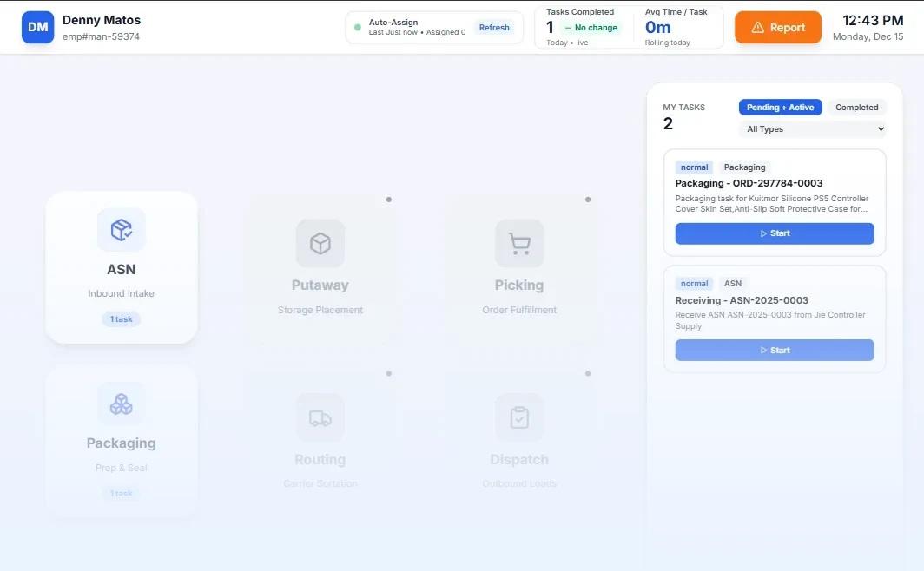Select the ASN Inbound Intake icon
The image size is (924, 571).
[121, 230]
